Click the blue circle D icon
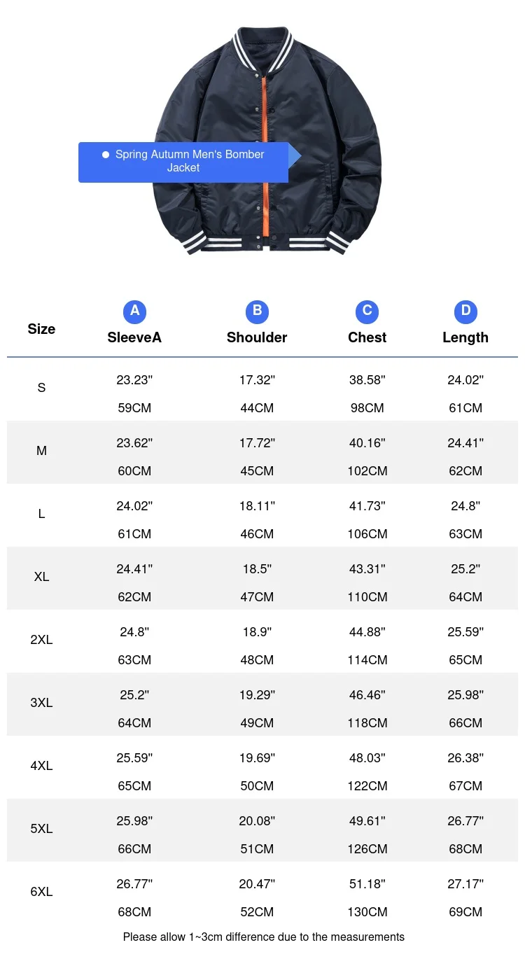This screenshot has height=980, width=525. [x=465, y=311]
